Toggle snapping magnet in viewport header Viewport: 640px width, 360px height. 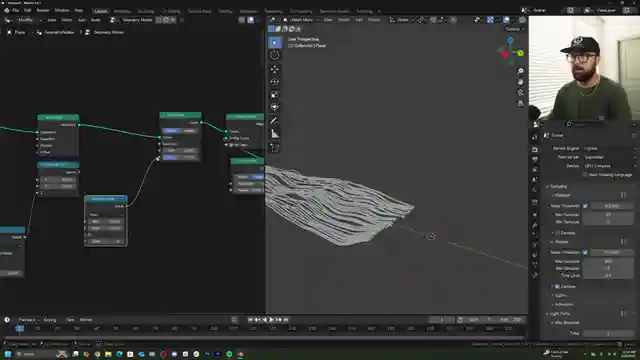433,20
